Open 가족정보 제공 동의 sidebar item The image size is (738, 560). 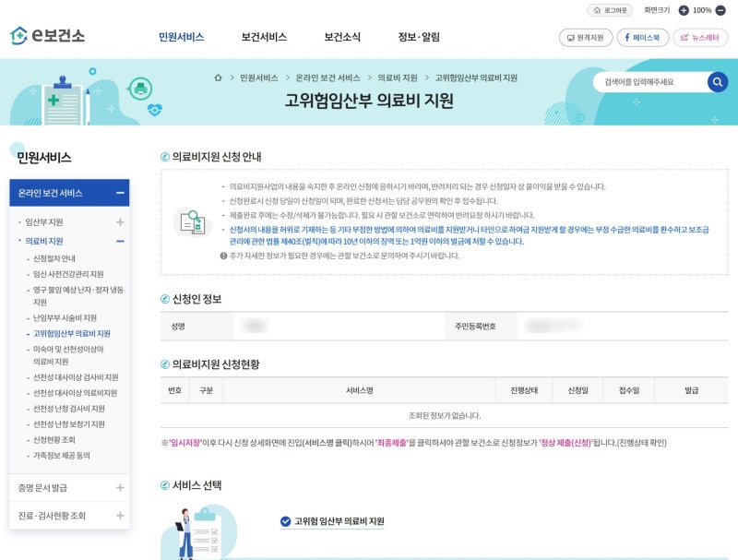61,455
